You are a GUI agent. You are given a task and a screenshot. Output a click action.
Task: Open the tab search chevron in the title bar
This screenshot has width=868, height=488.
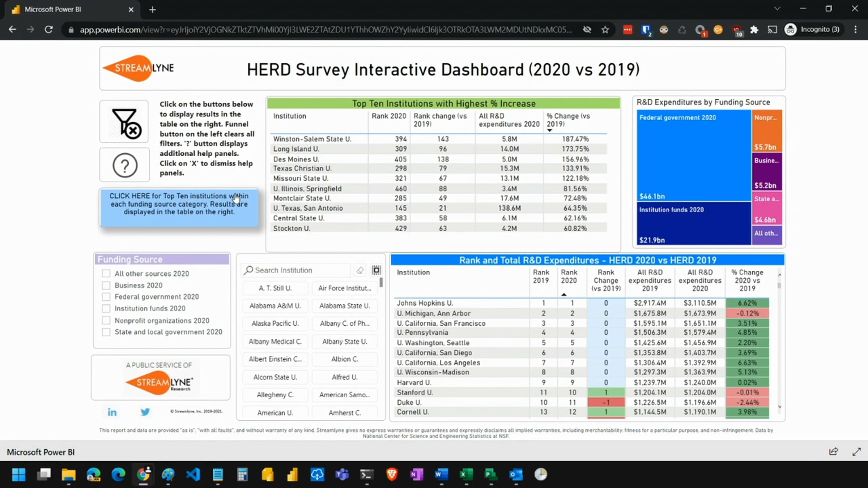[x=777, y=9]
